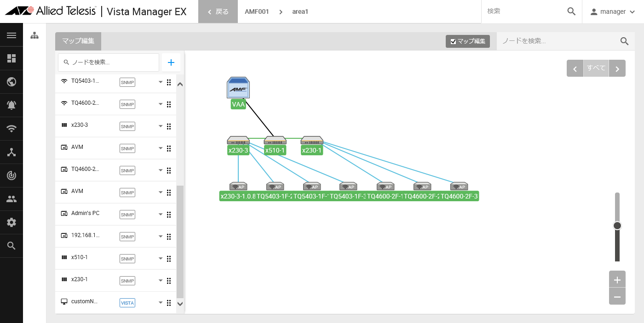Open the hamburger menu in the sidebar
The image size is (644, 323).
11,35
